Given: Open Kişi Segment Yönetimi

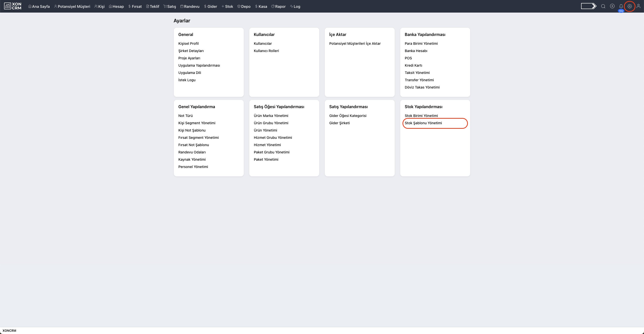Looking at the screenshot, I should click(197, 123).
